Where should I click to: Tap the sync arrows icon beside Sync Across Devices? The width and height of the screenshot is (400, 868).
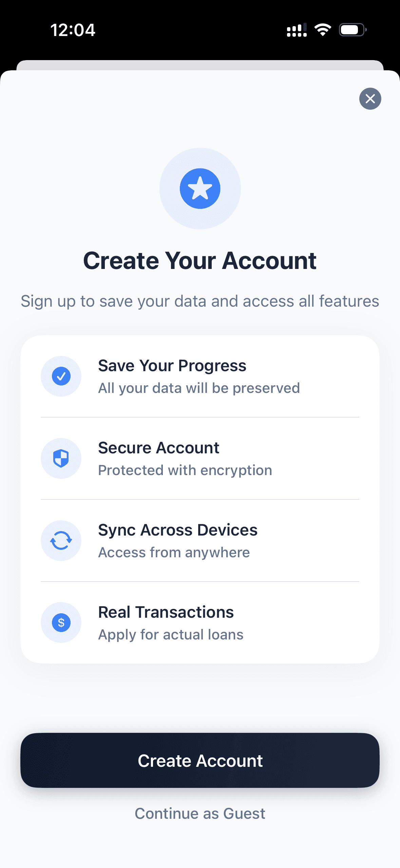click(x=61, y=540)
